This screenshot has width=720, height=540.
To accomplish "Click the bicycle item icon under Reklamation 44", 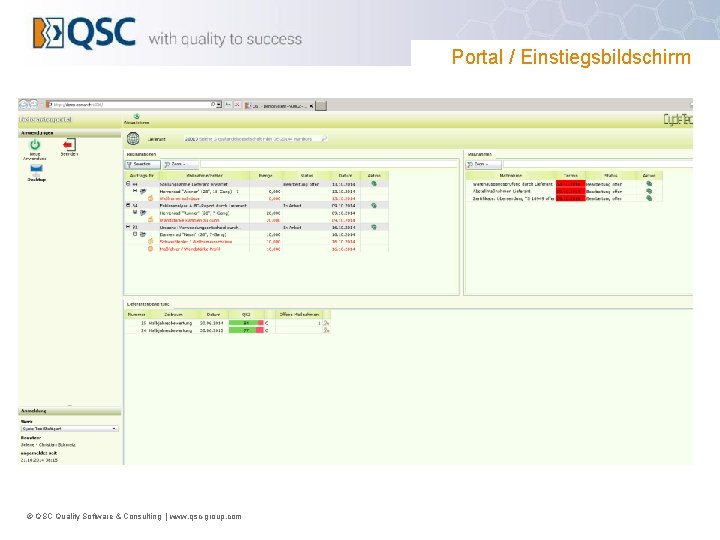I will (x=143, y=191).
